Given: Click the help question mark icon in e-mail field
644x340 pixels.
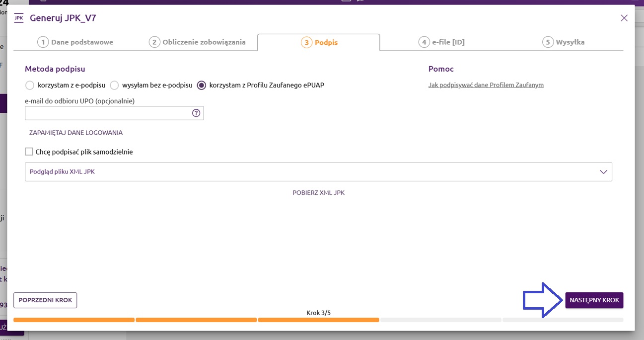Looking at the screenshot, I should 196,113.
